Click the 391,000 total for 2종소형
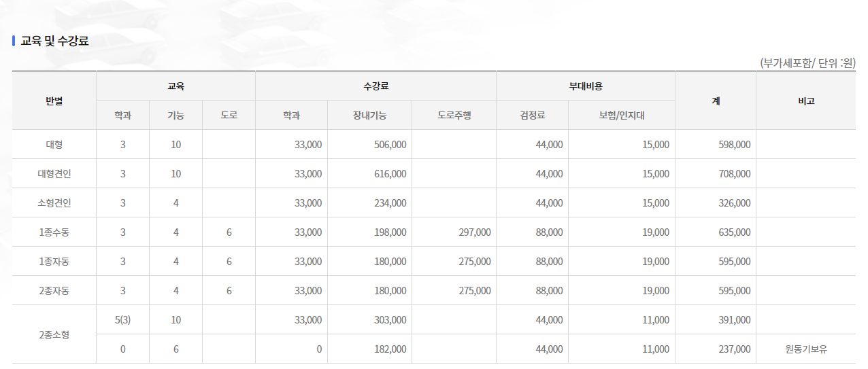The height and width of the screenshot is (369, 868). [735, 320]
